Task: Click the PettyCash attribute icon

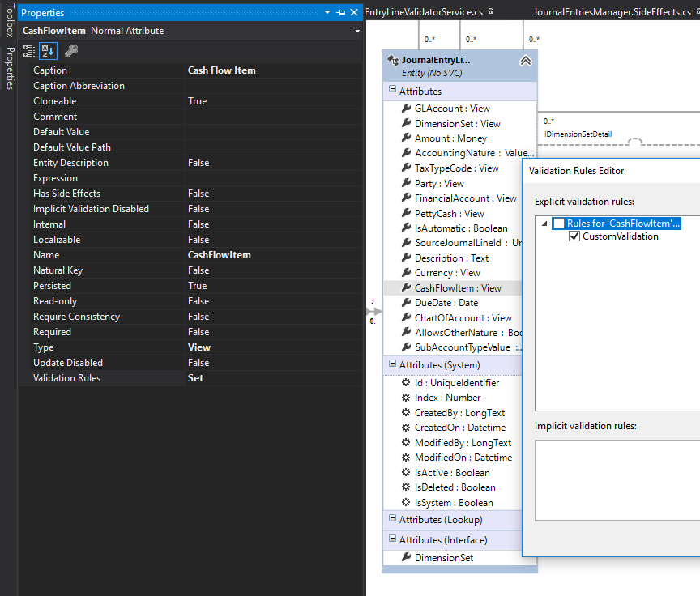Action: [406, 213]
